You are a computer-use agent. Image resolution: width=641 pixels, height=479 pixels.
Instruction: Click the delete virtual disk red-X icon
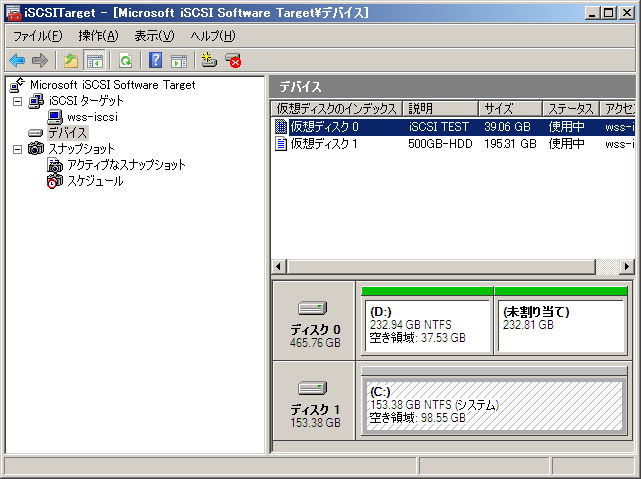[x=233, y=60]
